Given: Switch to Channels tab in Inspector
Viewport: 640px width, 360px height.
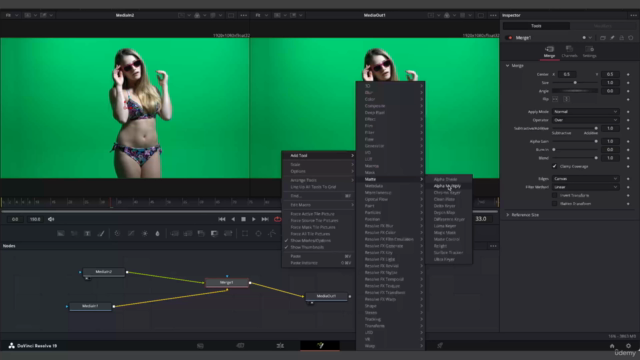Looking at the screenshot, I should click(569, 51).
